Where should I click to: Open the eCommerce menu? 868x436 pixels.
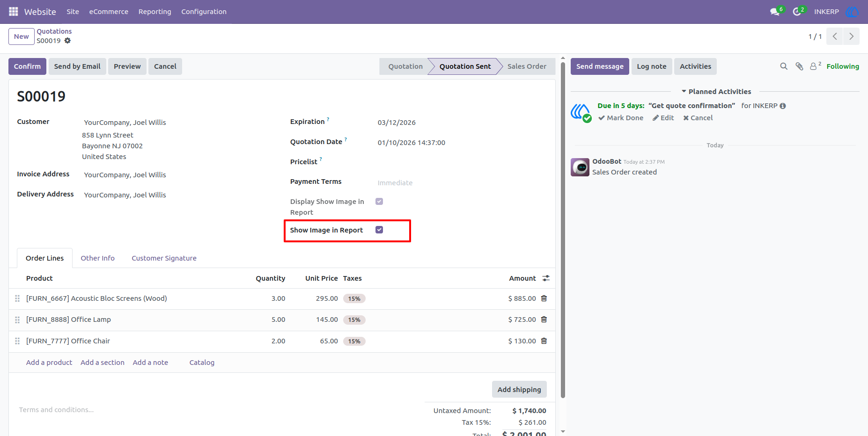[109, 12]
